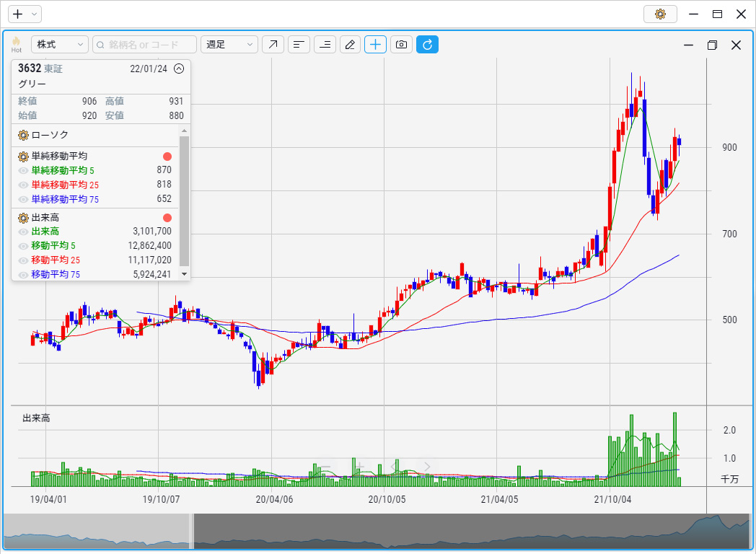Screen dimensions: 756x554
Task: Click the indicator list scroll down arrow
Action: [x=184, y=274]
